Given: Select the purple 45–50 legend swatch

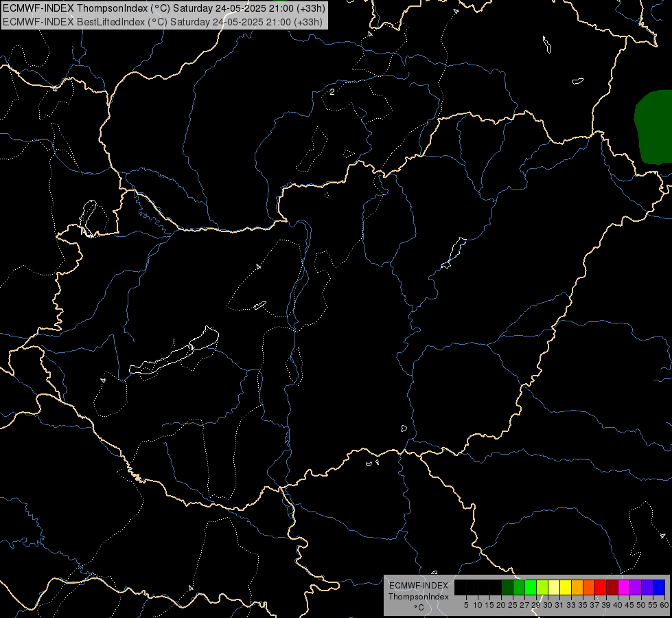Looking at the screenshot, I should click(636, 587).
